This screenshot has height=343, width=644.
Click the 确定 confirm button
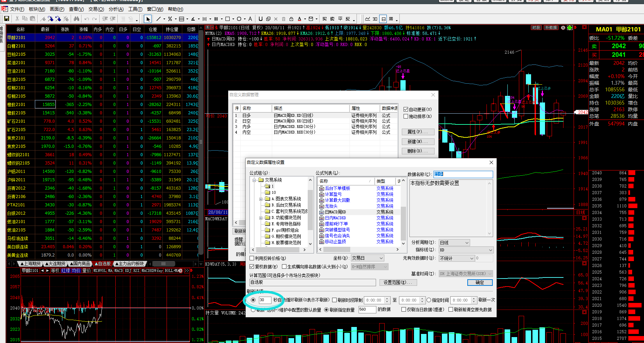[x=480, y=282]
